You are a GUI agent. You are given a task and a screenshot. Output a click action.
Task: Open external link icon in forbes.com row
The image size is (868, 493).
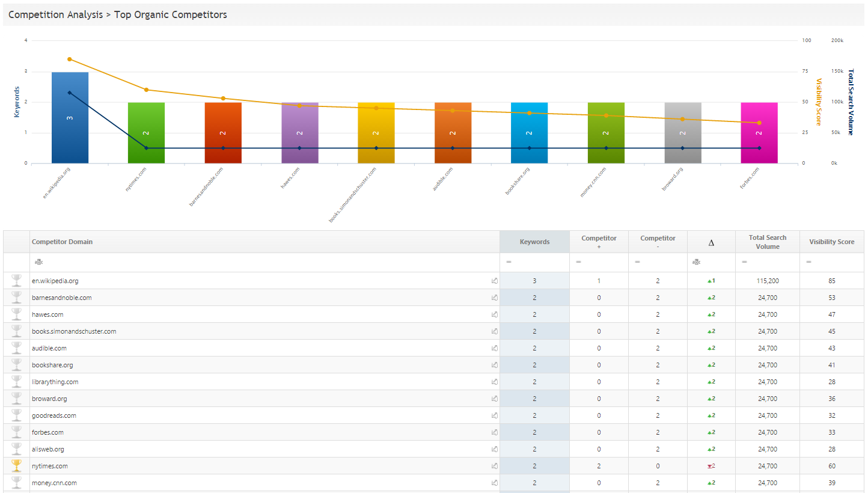pyautogui.click(x=494, y=432)
